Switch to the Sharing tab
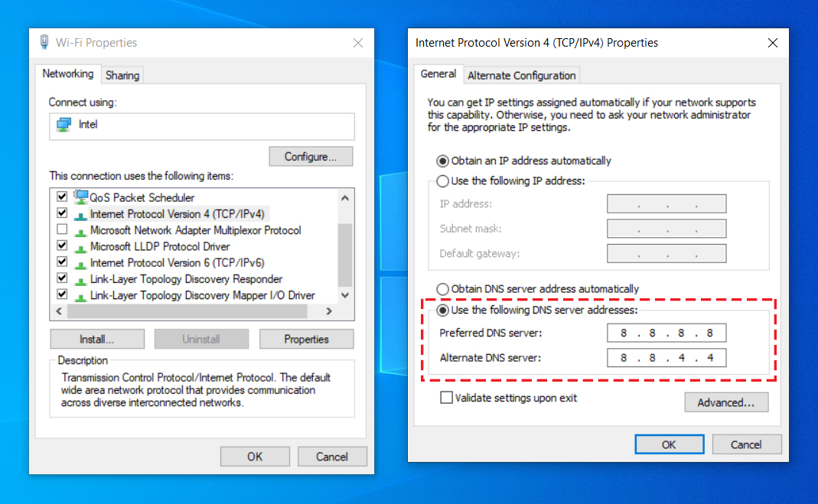This screenshot has width=818, height=504. [x=122, y=74]
